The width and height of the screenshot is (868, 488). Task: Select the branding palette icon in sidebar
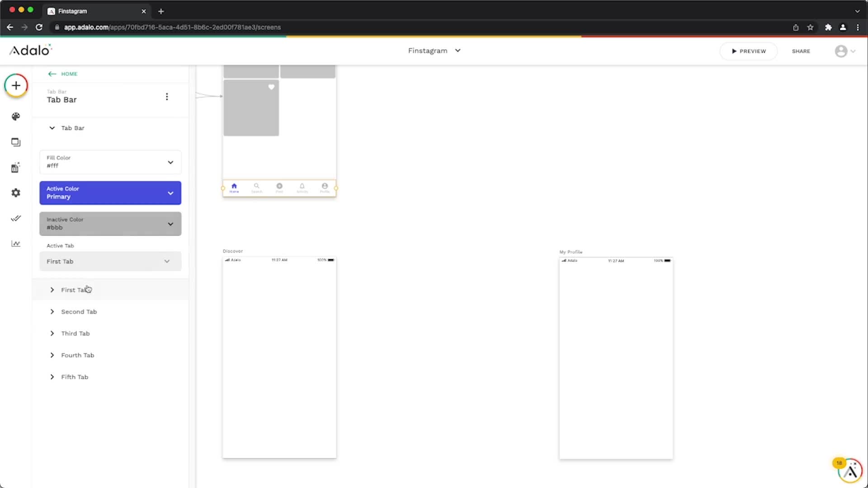16,117
